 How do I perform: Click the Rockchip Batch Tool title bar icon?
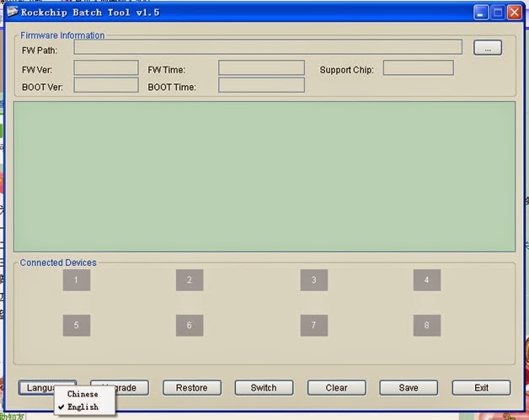point(12,12)
